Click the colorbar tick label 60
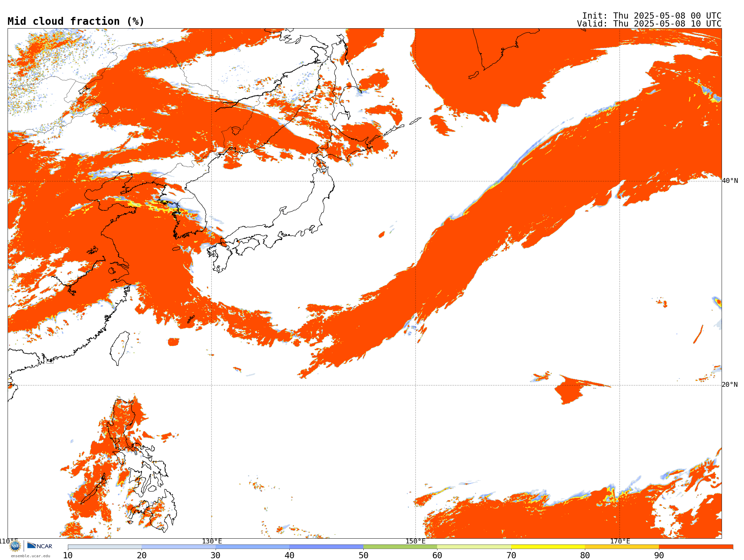Screen dimensions: 744x560 tap(437, 556)
